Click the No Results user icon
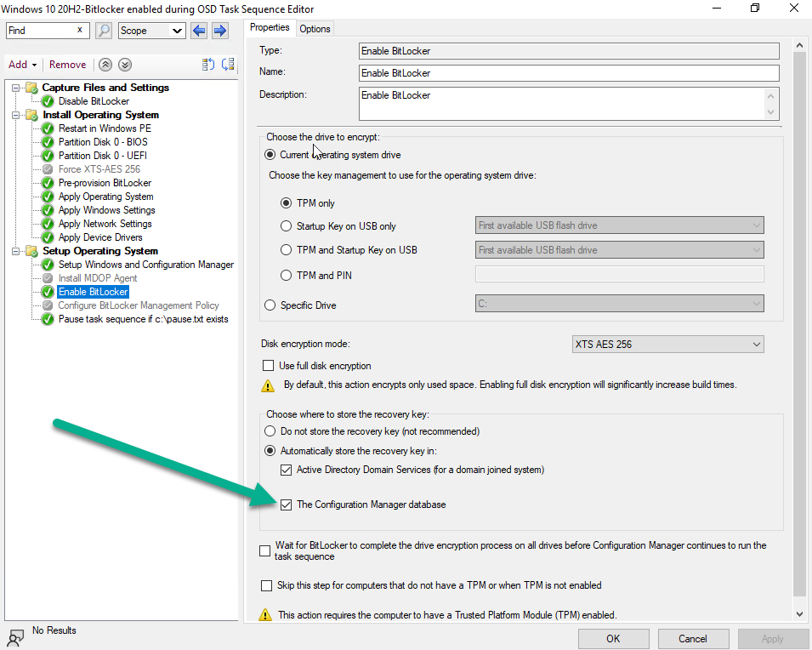The height and width of the screenshot is (650, 812). pyautogui.click(x=15, y=637)
